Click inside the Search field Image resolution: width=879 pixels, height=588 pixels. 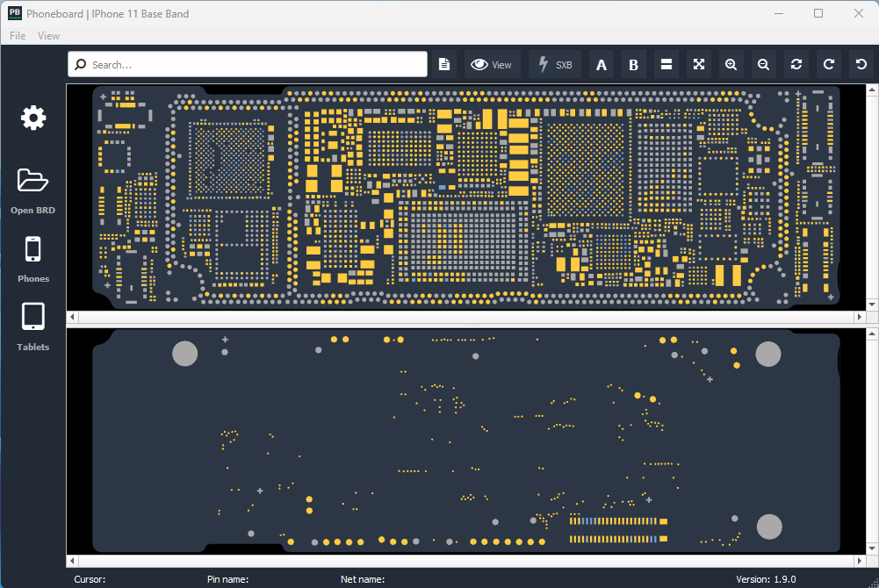246,64
